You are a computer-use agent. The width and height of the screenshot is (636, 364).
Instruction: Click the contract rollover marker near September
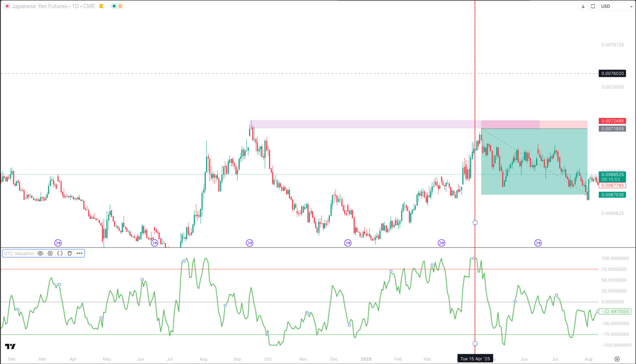(x=249, y=243)
